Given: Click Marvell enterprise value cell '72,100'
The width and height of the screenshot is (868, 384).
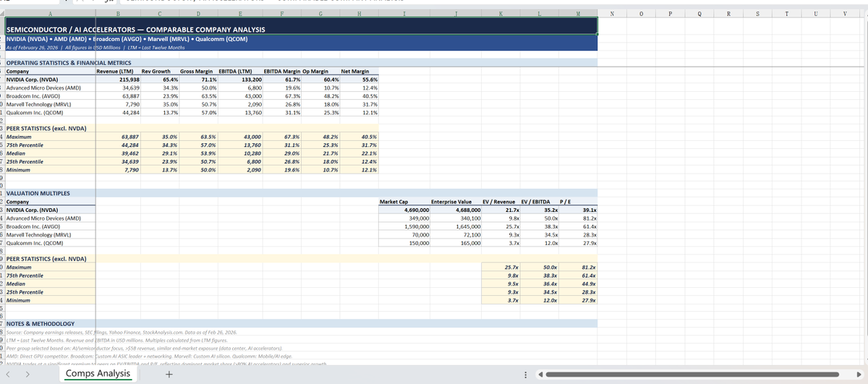Looking at the screenshot, I should [456, 235].
